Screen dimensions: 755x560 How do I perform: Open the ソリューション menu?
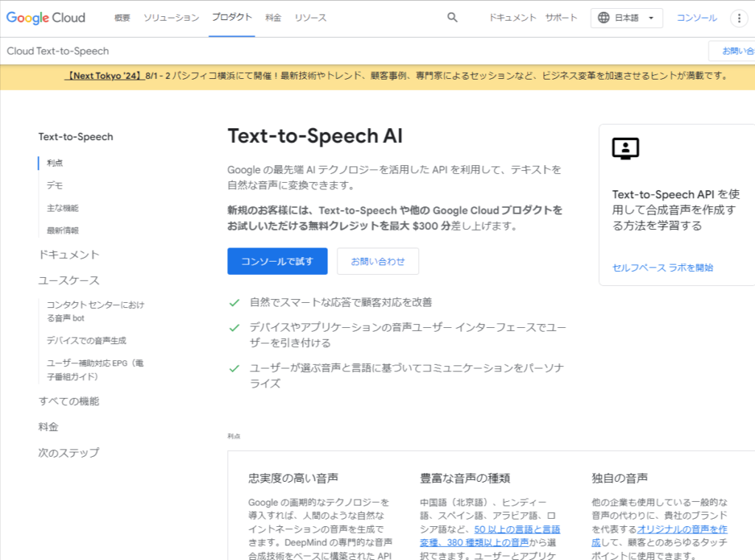click(171, 18)
